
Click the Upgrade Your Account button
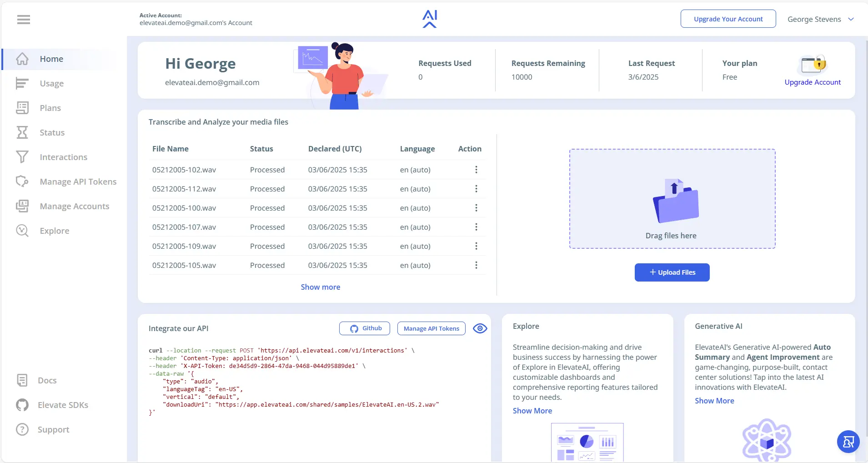[x=728, y=19]
